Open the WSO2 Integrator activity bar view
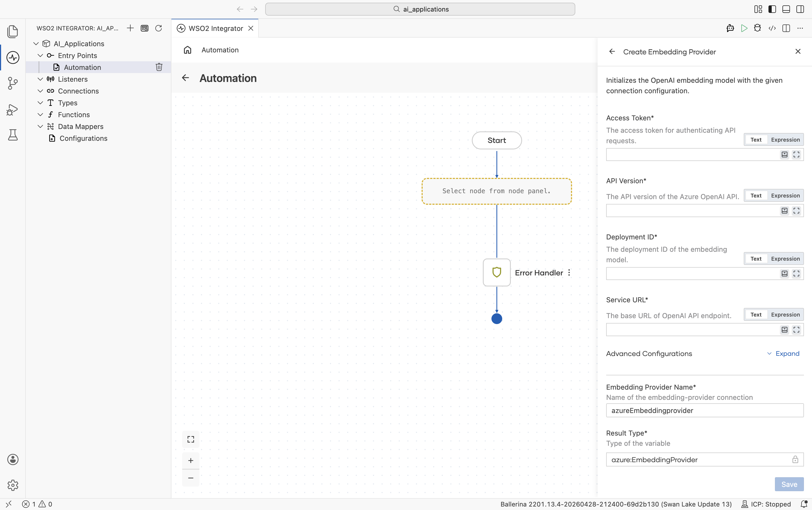The height and width of the screenshot is (510, 812). click(x=13, y=57)
